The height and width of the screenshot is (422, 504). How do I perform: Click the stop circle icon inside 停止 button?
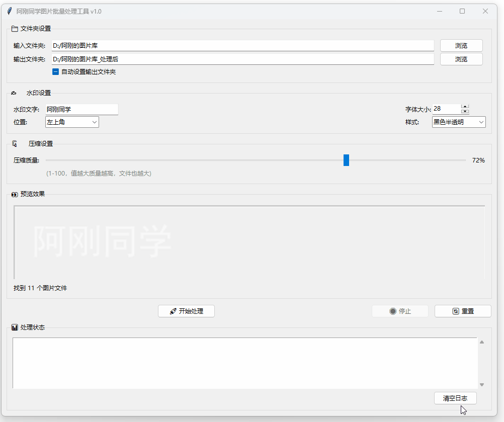tap(392, 311)
